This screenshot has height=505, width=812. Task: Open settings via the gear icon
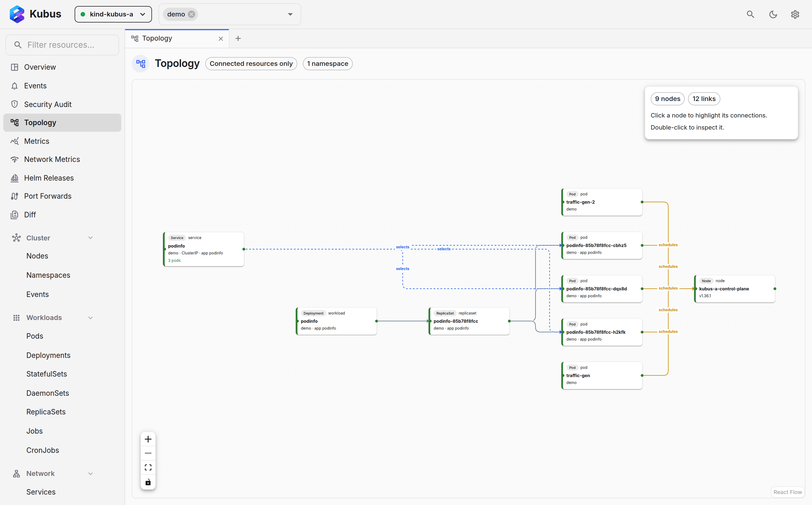(x=795, y=14)
